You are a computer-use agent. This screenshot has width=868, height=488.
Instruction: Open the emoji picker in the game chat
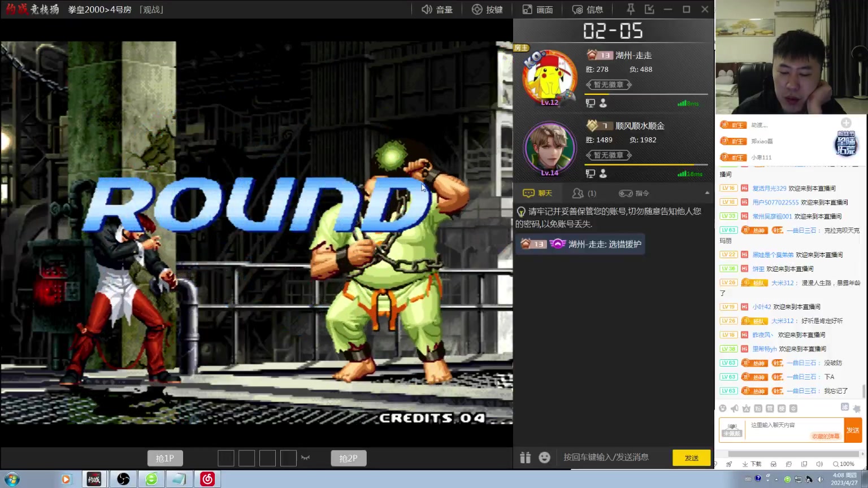[x=544, y=457]
